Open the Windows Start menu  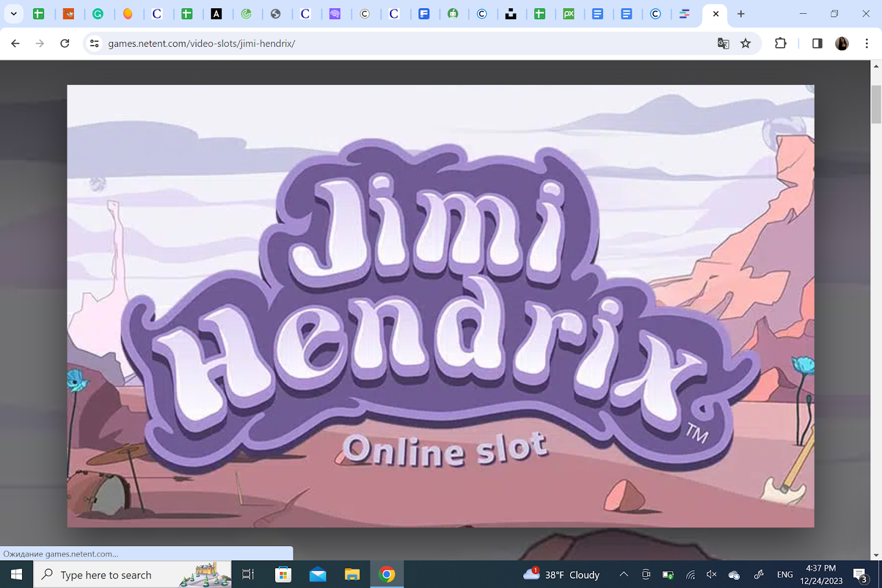pos(17,575)
